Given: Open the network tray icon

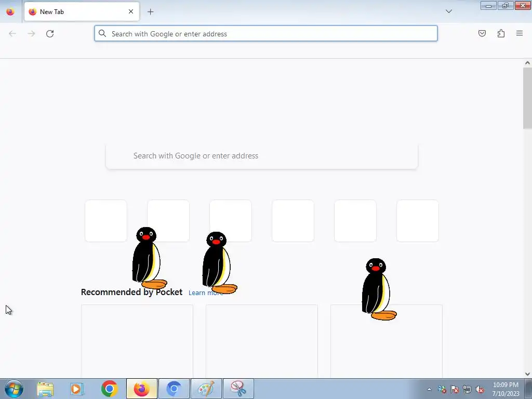Looking at the screenshot, I should (467, 389).
